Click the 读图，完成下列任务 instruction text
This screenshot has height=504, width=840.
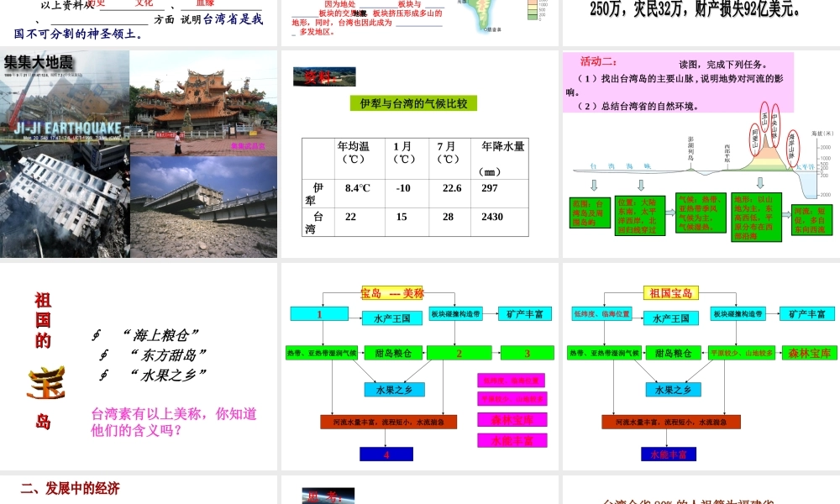click(722, 65)
